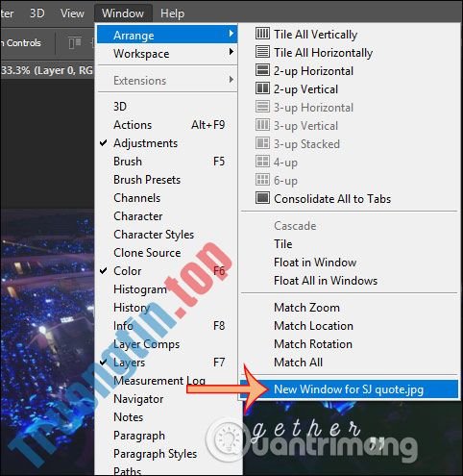This screenshot has height=476, width=463.
Task: Toggle the Layers panel checkmark
Action: 103,363
